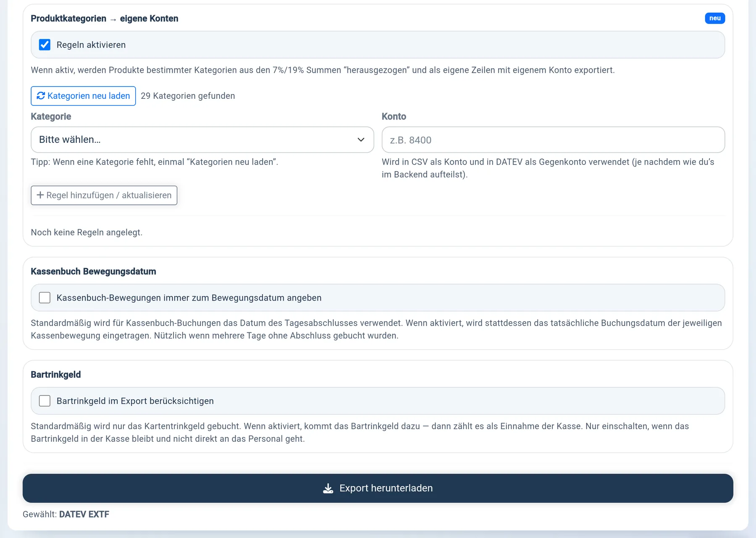This screenshot has width=756, height=538.
Task: Click the 'Bartrinkgeld' section heading
Action: point(55,374)
